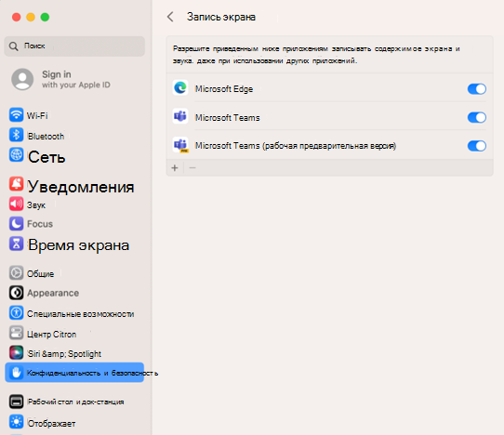Image resolution: width=504 pixels, height=435 pixels.
Task: Click the Teams preview version app icon
Action: click(x=180, y=145)
